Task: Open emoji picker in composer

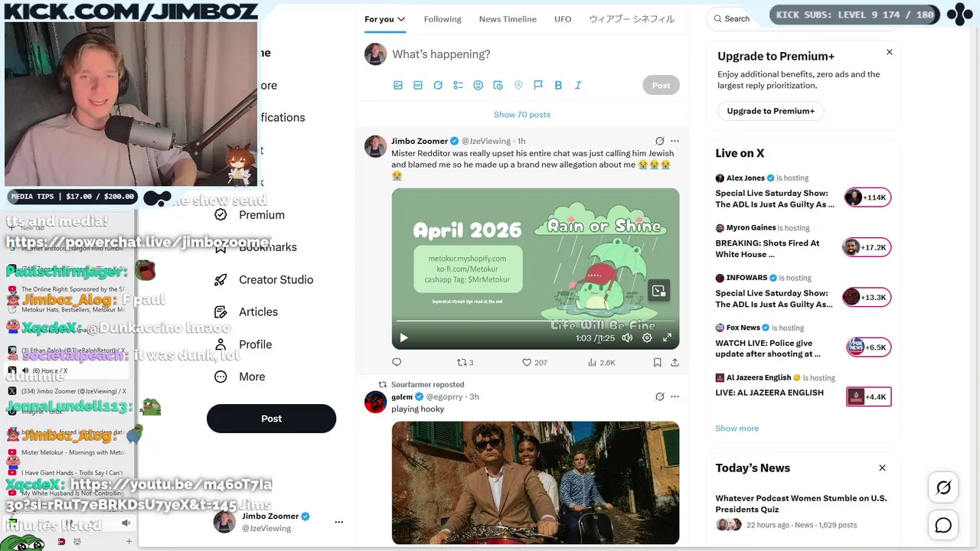Action: point(478,85)
